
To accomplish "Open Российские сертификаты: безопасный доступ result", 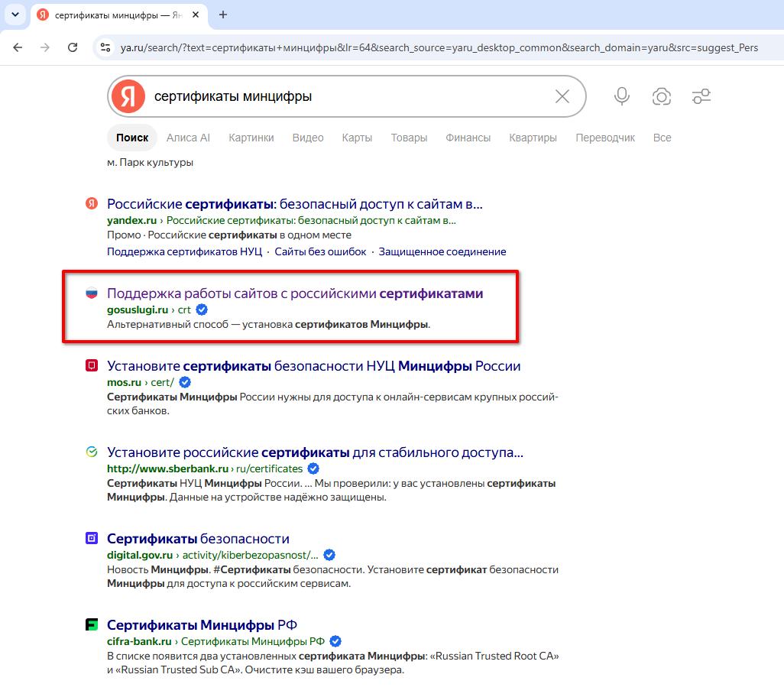I will (x=294, y=204).
